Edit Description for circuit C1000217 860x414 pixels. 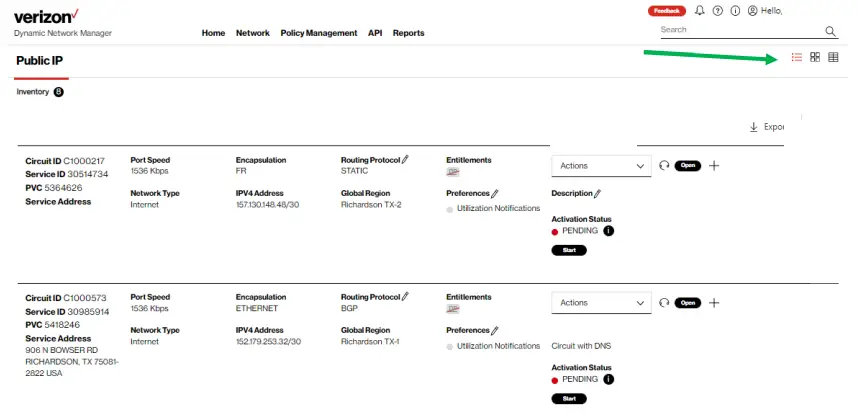tap(598, 193)
